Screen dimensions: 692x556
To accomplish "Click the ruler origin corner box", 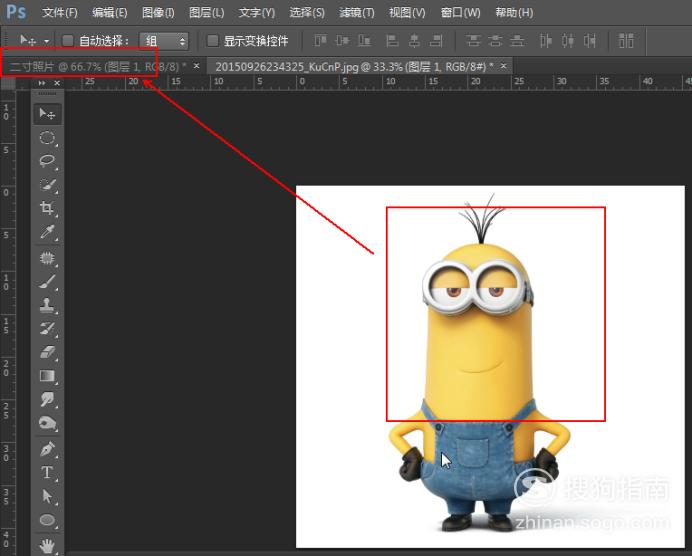I will point(8,83).
